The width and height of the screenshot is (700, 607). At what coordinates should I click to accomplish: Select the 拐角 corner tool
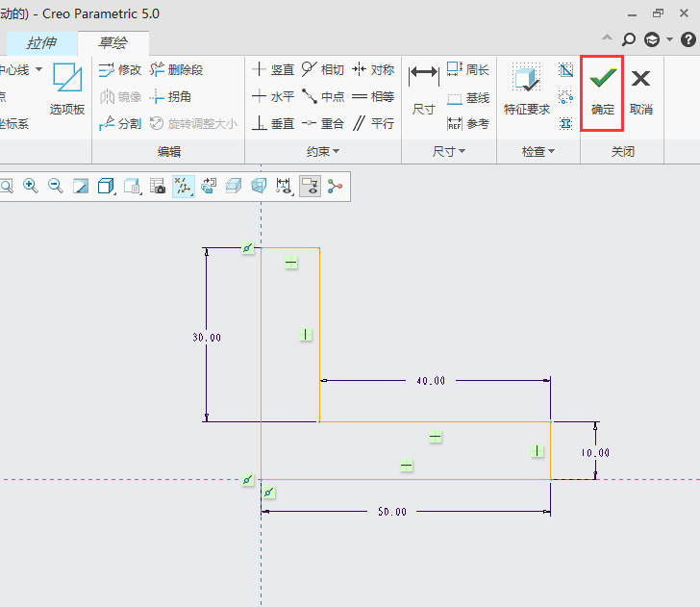point(170,96)
